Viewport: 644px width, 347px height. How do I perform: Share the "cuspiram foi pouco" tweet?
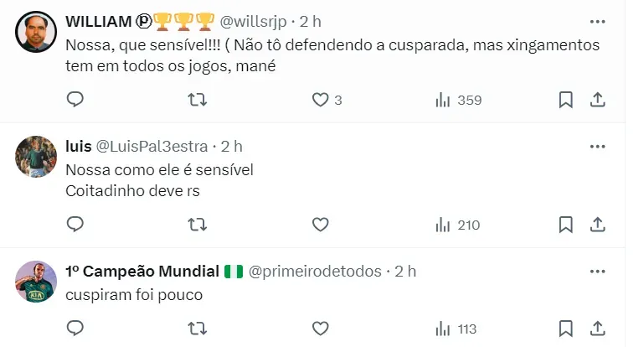tap(597, 329)
